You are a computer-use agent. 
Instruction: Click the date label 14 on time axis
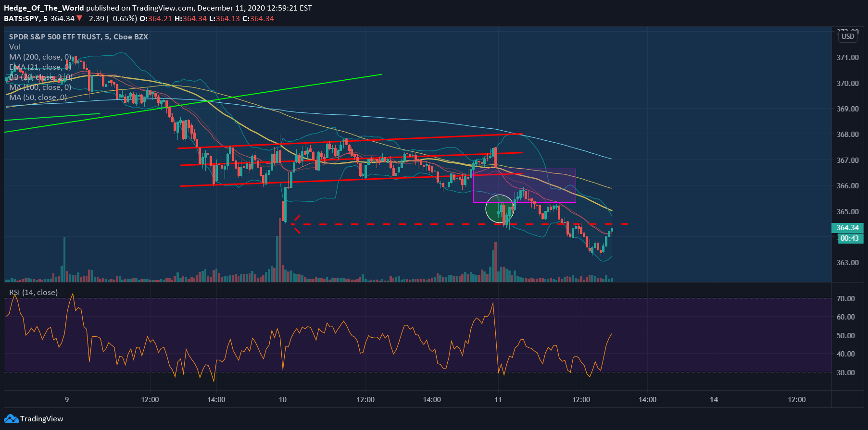pos(714,399)
